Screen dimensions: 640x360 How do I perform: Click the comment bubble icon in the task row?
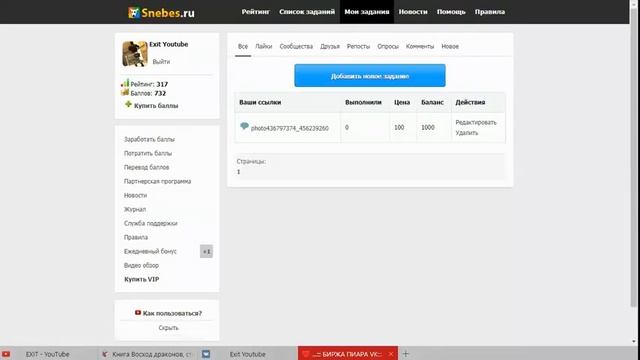tap(244, 126)
